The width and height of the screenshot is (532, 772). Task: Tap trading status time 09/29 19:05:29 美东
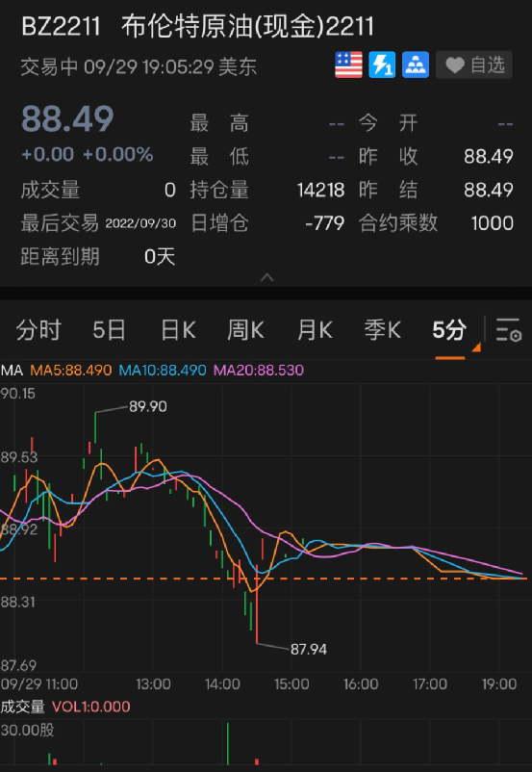tap(170, 67)
